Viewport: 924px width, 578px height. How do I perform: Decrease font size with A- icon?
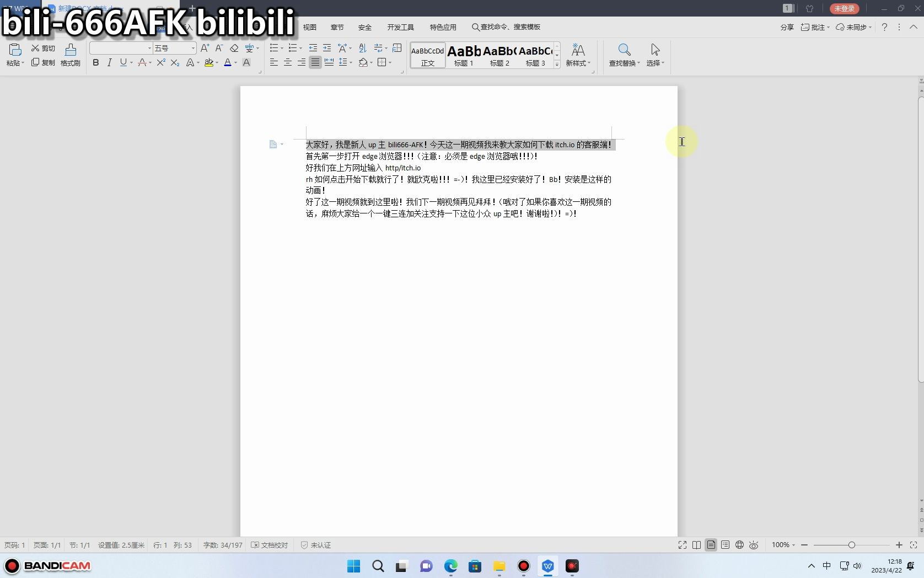(219, 49)
